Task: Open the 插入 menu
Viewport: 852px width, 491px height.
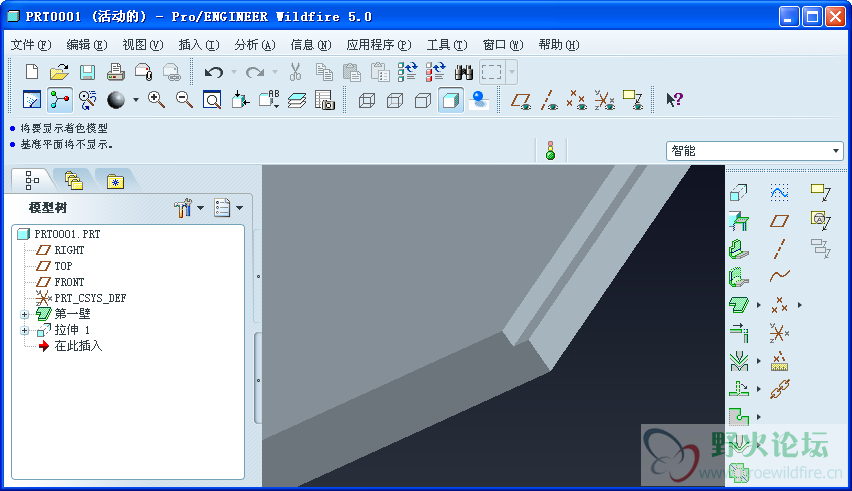Action: (199, 45)
